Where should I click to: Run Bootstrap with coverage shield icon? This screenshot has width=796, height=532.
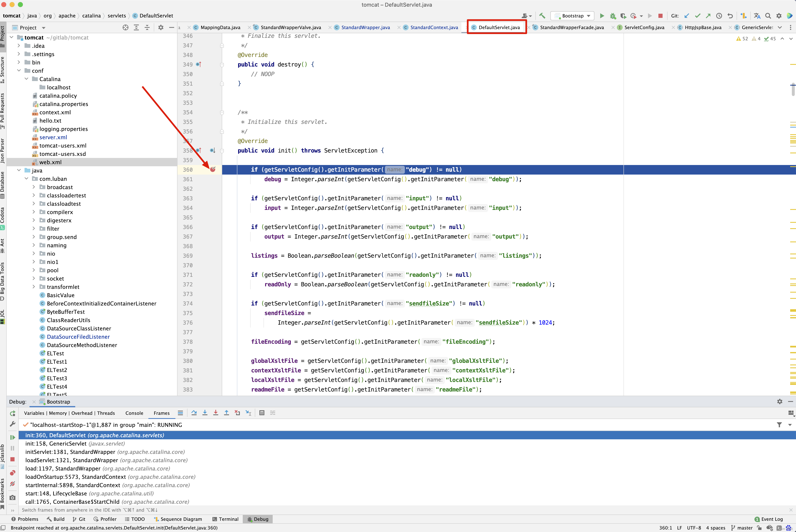pos(623,16)
